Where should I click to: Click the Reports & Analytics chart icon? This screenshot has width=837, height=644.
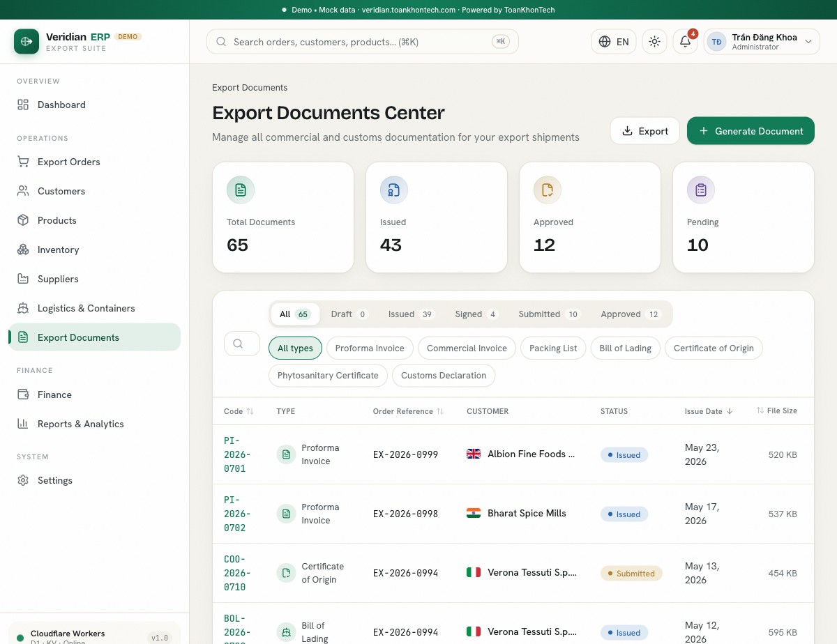pos(23,424)
